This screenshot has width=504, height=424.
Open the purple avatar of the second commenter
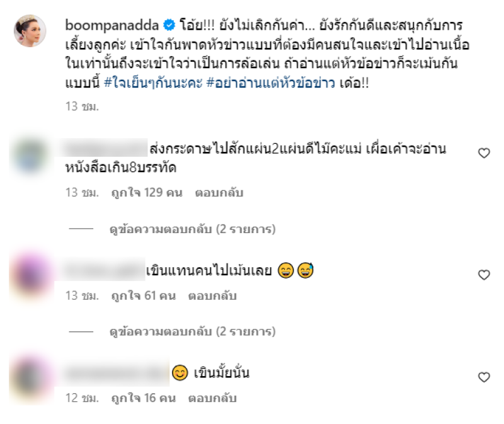tap(31, 276)
